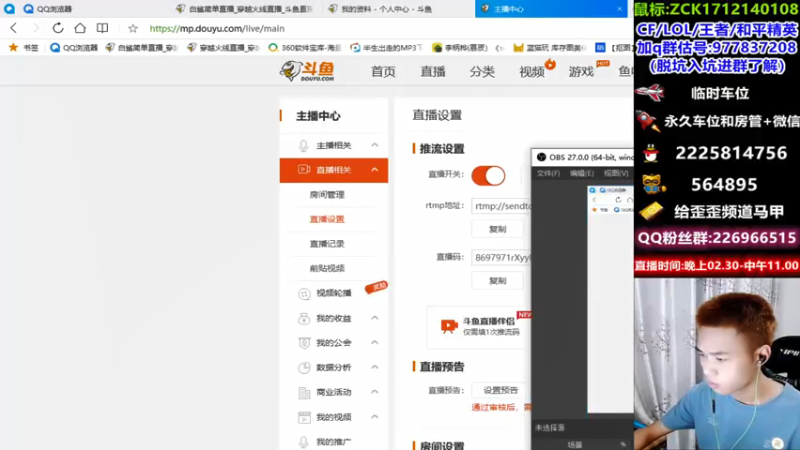Expand the 我的收益 section chevron
This screenshot has width=800, height=450.
[x=375, y=318]
